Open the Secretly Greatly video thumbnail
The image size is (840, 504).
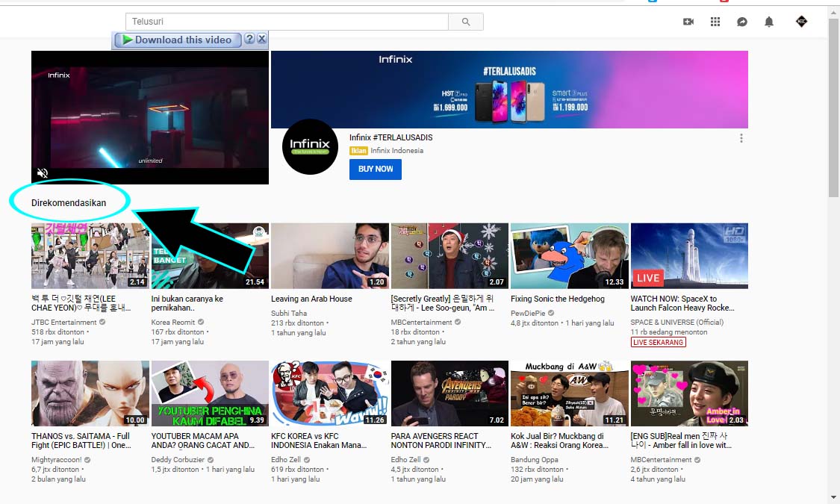click(449, 256)
